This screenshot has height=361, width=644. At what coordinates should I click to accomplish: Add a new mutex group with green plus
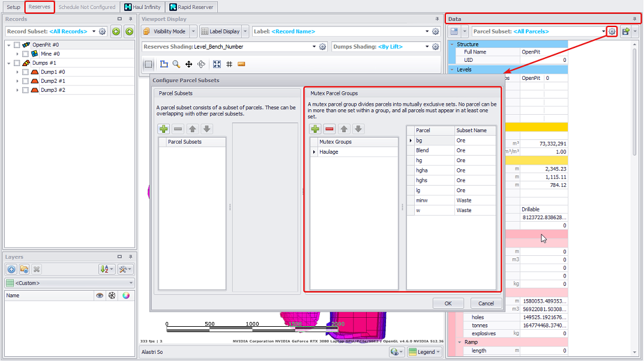coord(315,129)
